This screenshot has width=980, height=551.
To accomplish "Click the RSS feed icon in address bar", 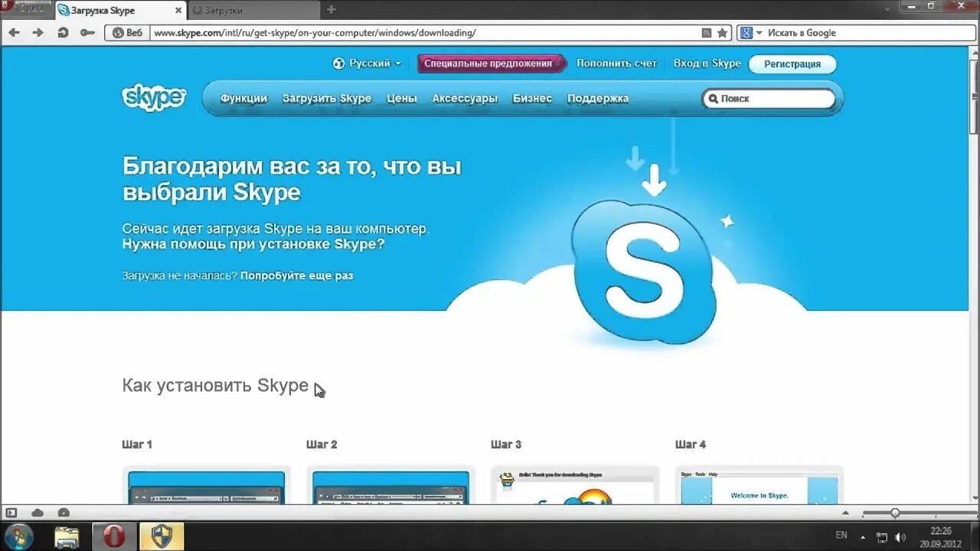I will tap(707, 33).
